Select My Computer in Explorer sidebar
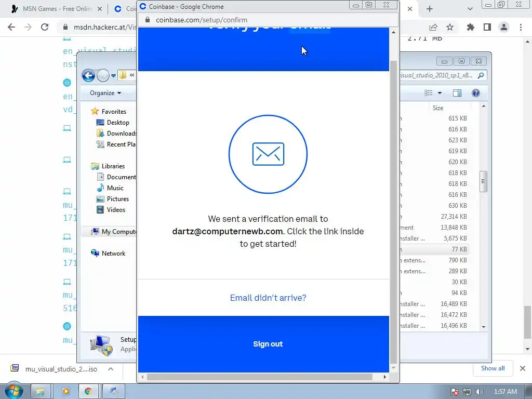This screenshot has height=399, width=532. click(113, 231)
